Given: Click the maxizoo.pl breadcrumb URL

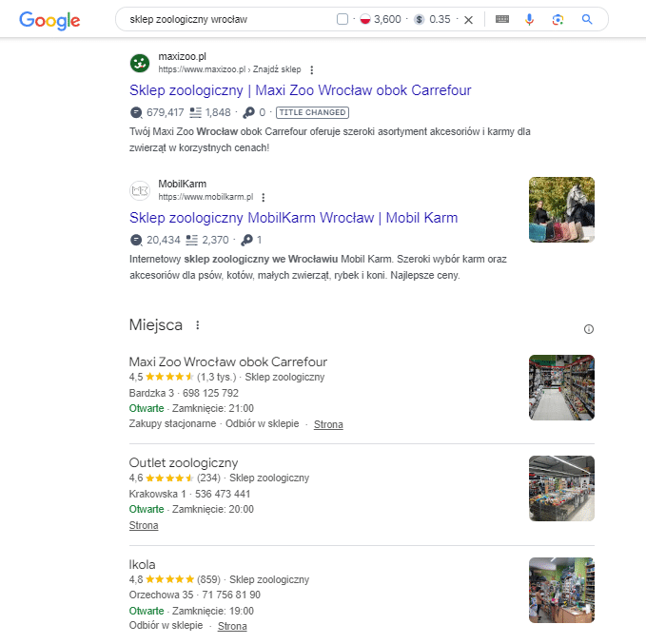Looking at the screenshot, I should click(229, 69).
